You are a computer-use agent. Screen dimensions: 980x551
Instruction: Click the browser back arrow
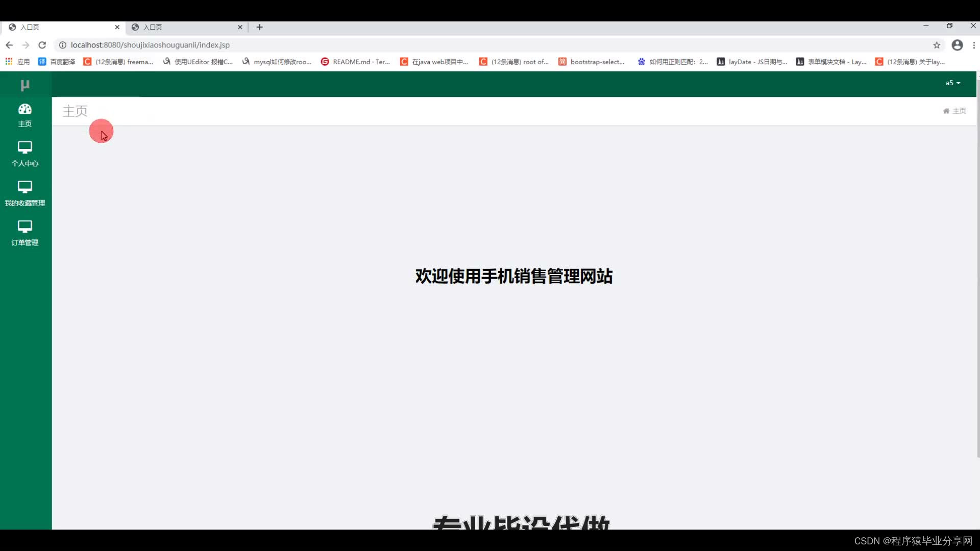pyautogui.click(x=9, y=45)
